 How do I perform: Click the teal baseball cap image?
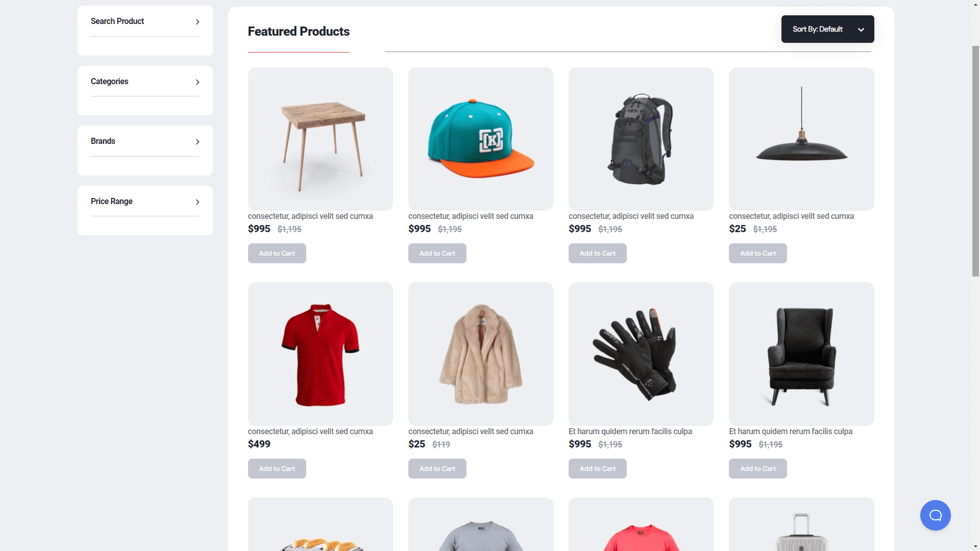(481, 139)
